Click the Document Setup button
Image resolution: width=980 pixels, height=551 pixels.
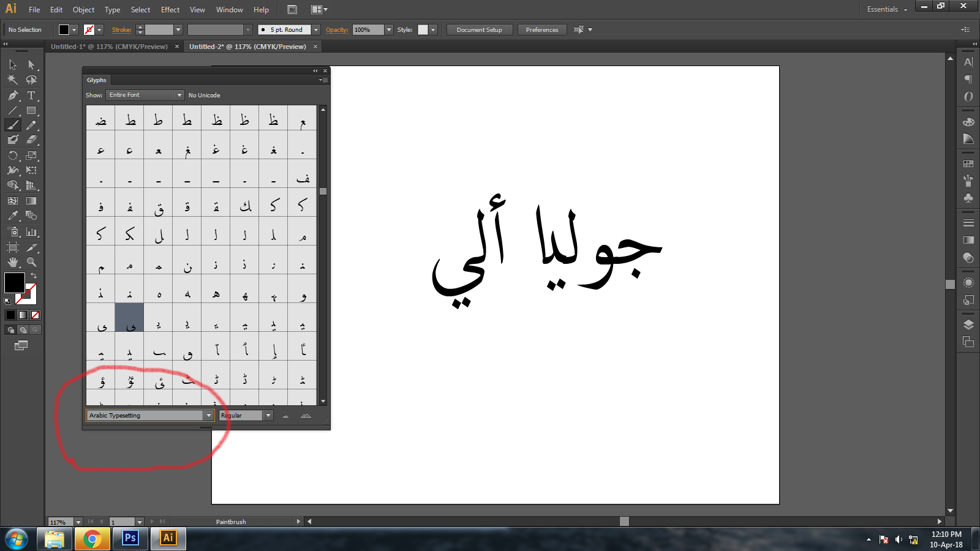click(x=480, y=29)
